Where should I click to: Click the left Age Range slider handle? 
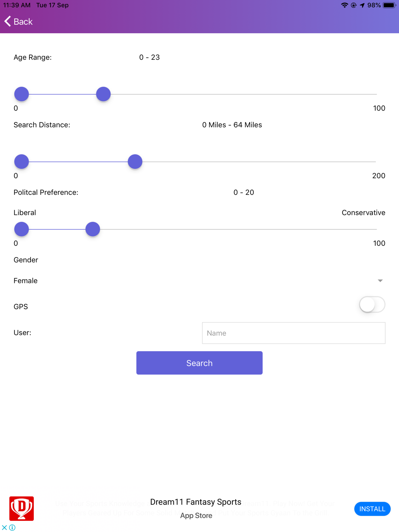click(x=21, y=94)
